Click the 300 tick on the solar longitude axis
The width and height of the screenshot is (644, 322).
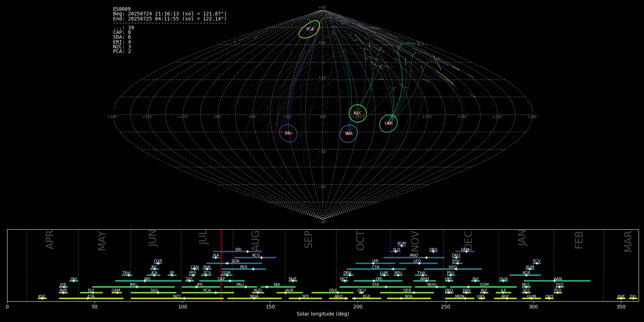(533, 307)
